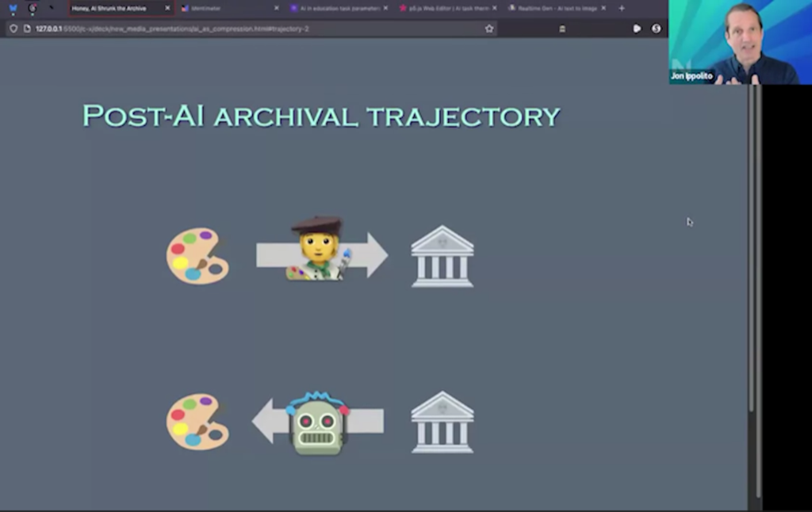Close the Honey, AI Shrunk the Archive tab
The image size is (812, 512).
167,8
